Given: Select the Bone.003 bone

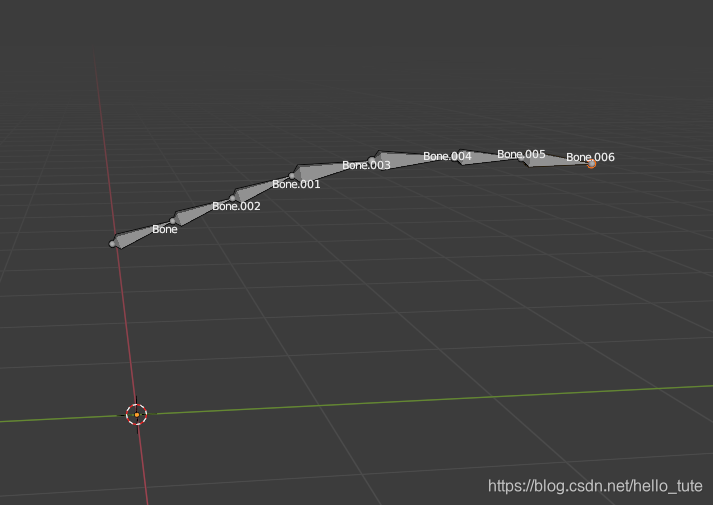Looking at the screenshot, I should point(330,170).
